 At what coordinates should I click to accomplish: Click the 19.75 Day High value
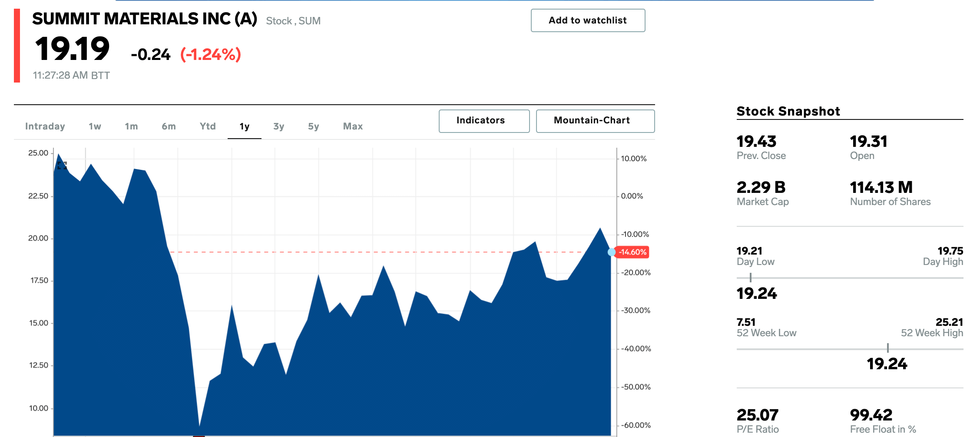950,251
